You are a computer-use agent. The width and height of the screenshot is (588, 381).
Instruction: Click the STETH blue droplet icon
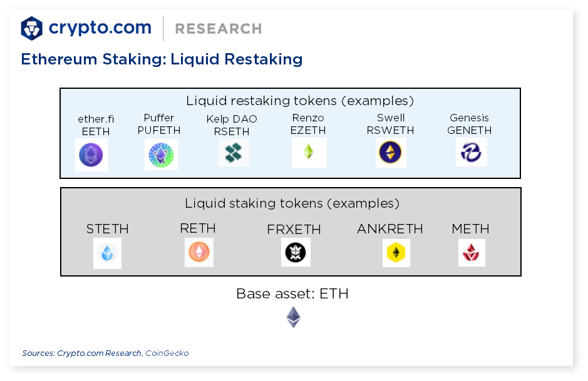pyautogui.click(x=107, y=253)
